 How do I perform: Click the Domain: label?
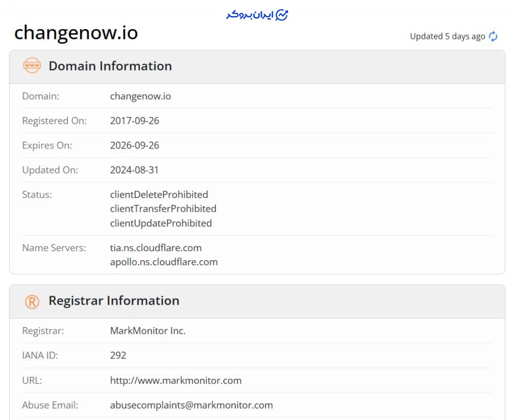click(41, 96)
